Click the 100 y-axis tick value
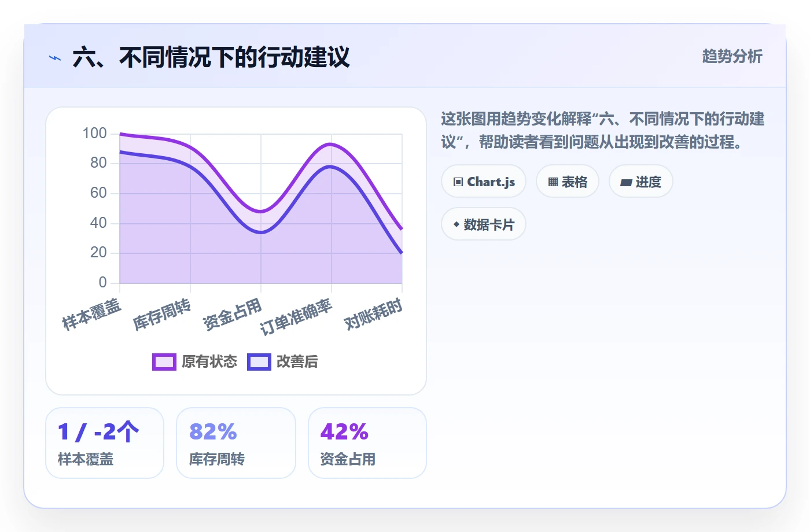810x532 pixels. point(95,134)
